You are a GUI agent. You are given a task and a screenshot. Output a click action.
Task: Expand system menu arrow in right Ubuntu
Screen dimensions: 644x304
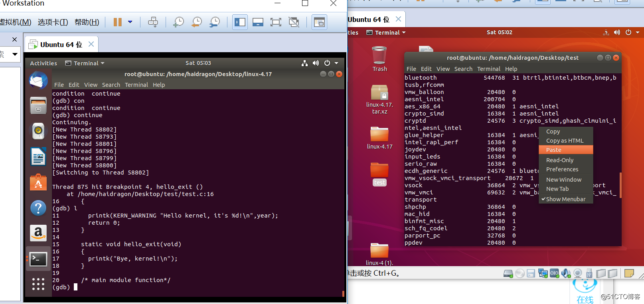pos(638,32)
